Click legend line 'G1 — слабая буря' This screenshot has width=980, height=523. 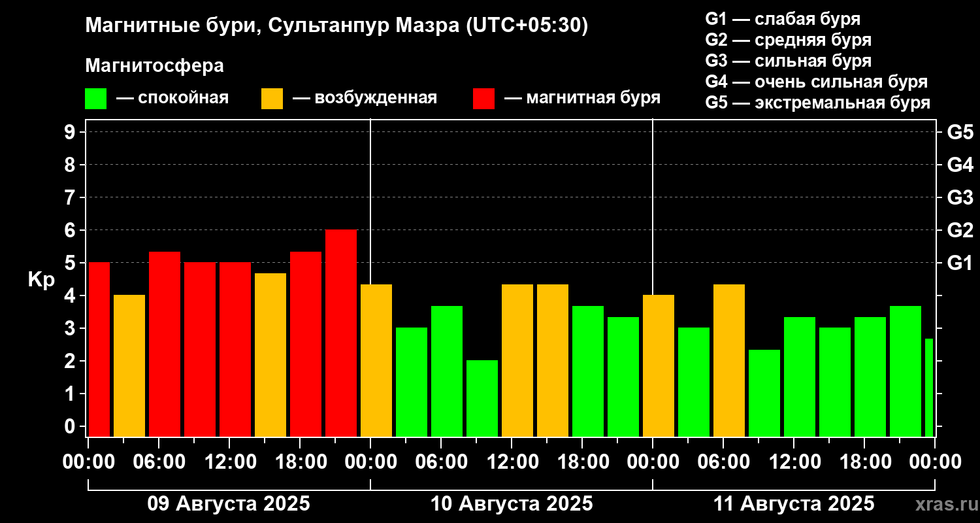[x=783, y=19]
